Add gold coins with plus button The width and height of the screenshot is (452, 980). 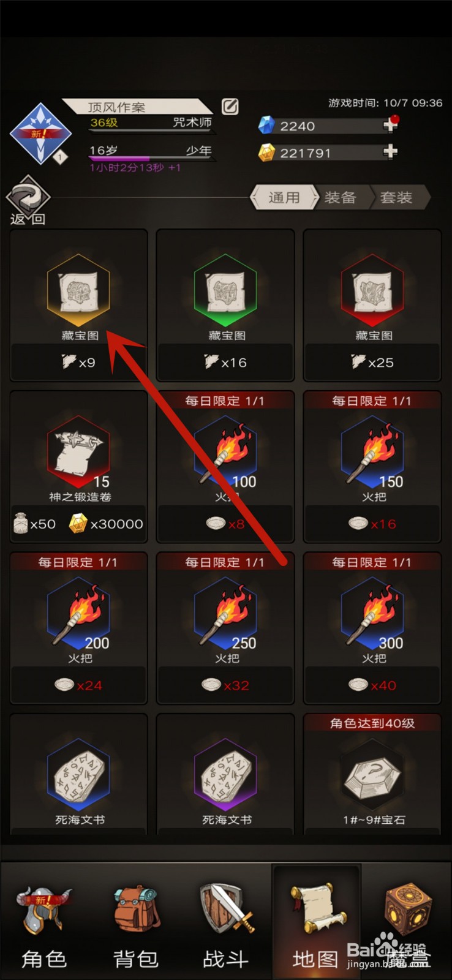(390, 151)
